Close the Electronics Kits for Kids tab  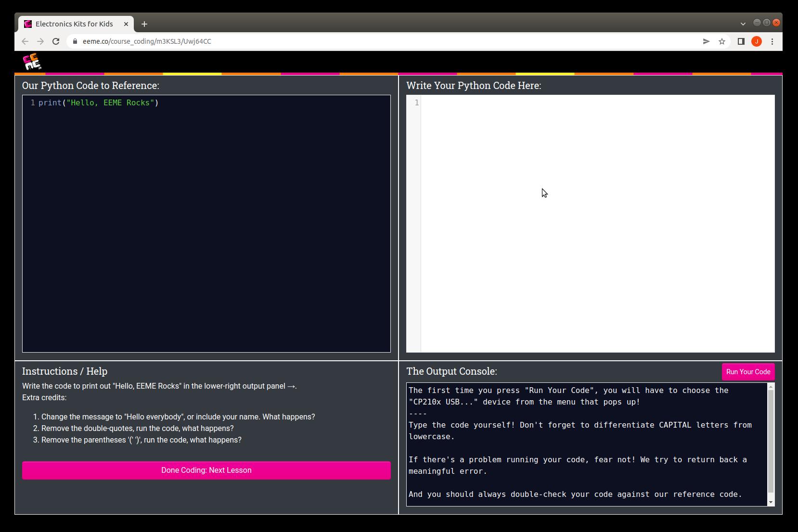[x=126, y=24]
